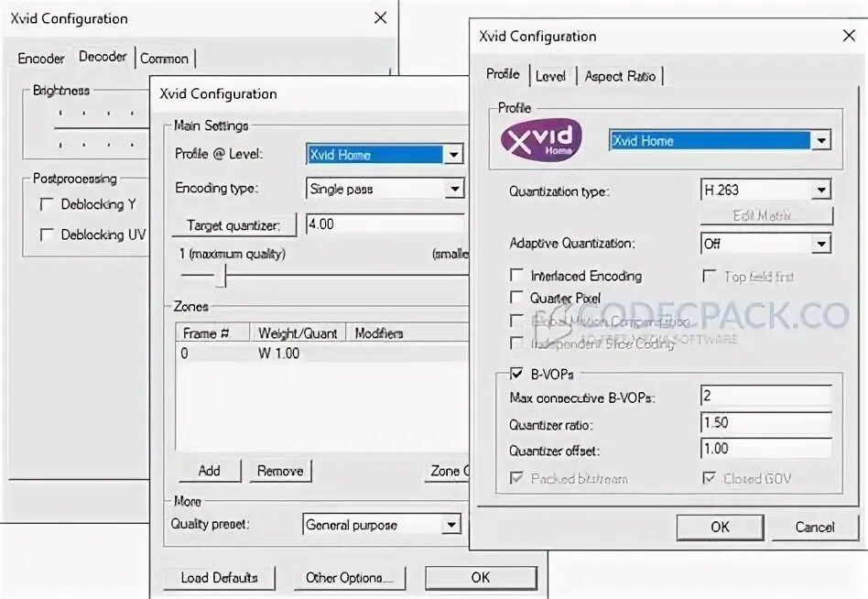
Task: Enable Deblocking UV checkbox
Action: pos(47,234)
